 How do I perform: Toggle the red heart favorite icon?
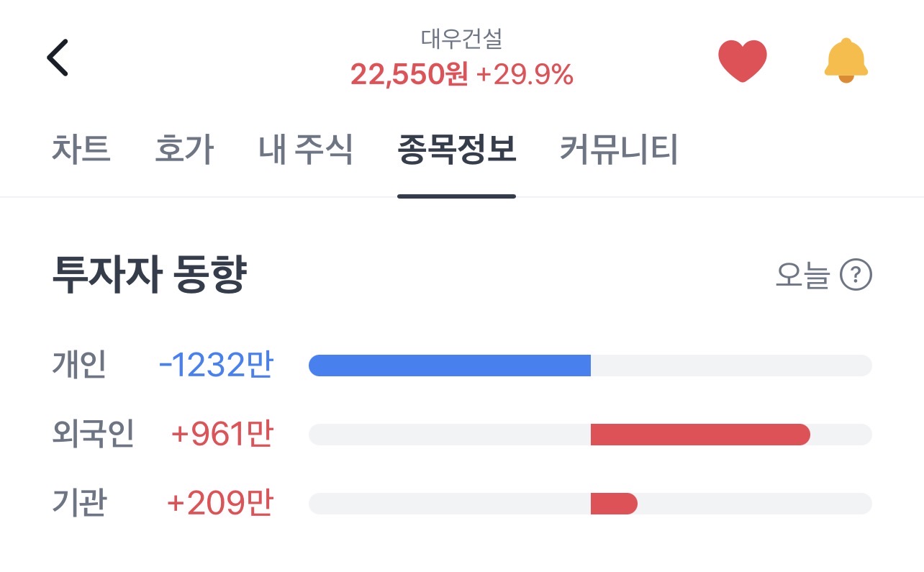click(x=743, y=60)
